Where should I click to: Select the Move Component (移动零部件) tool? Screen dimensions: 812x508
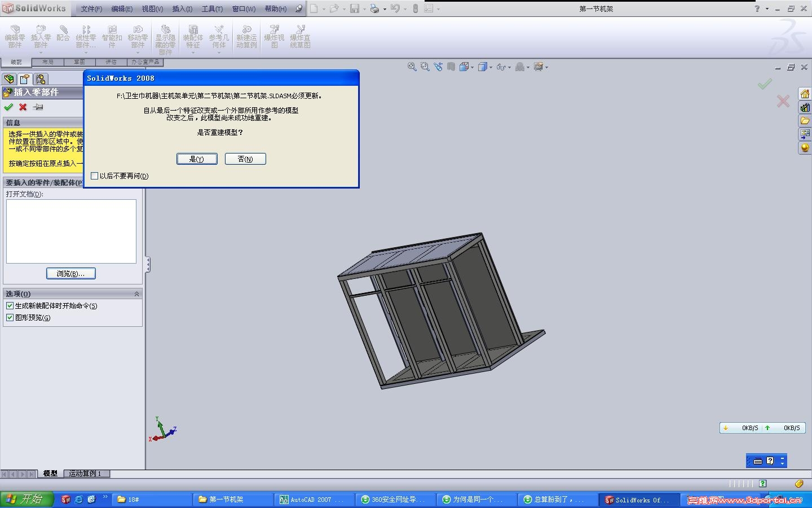point(138,37)
